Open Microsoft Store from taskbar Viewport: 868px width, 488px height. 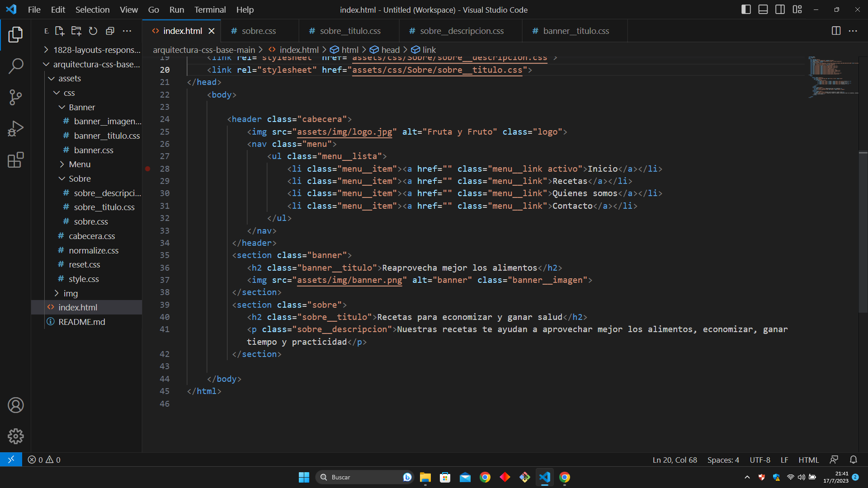[445, 477]
